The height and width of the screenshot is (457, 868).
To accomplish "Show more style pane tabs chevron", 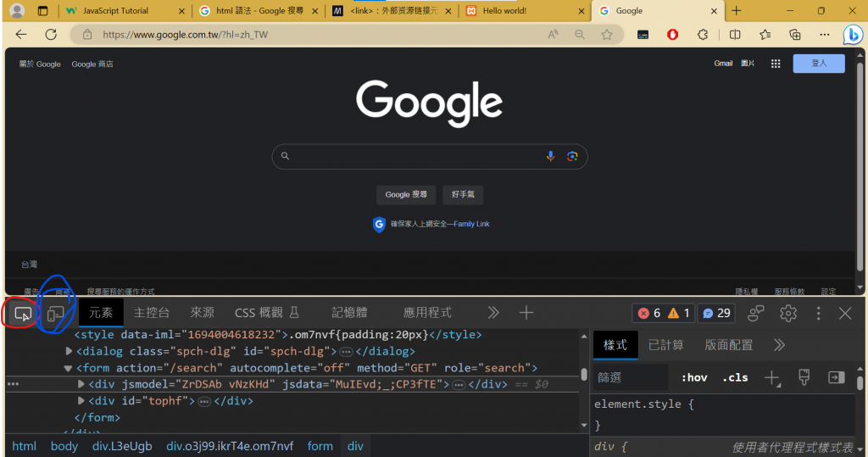I will 780,345.
